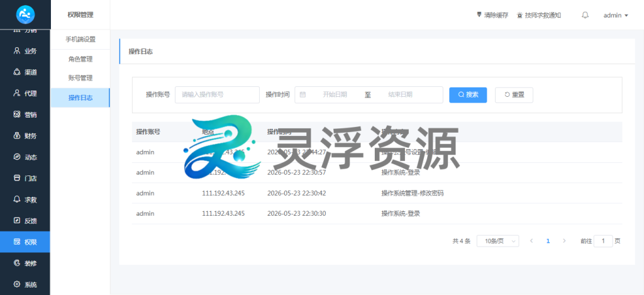
Task: Click the 2026-05-23 22:30:42 time cell
Action: coord(297,193)
